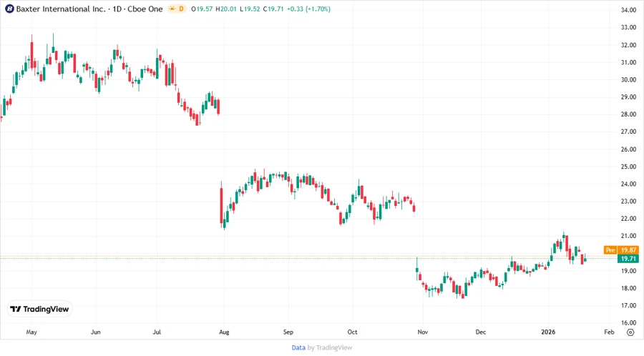Click the 'Cboe One' exchange label
This screenshot has height=356, width=644.
click(145, 9)
